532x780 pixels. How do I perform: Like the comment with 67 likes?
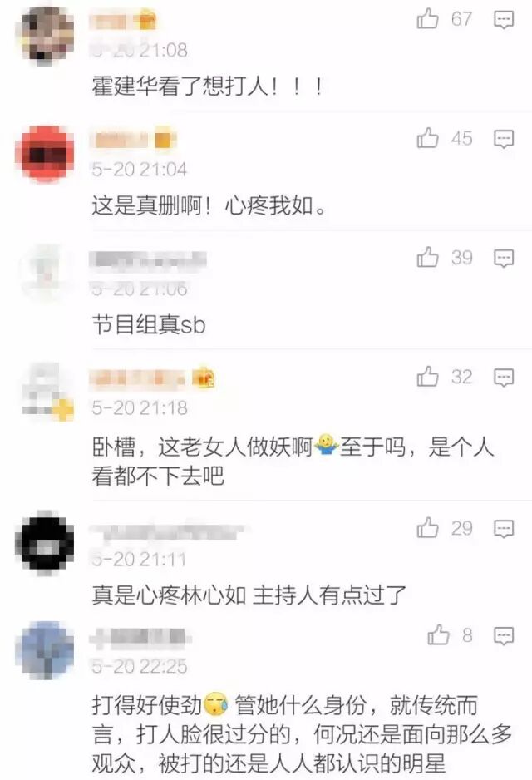click(x=427, y=19)
